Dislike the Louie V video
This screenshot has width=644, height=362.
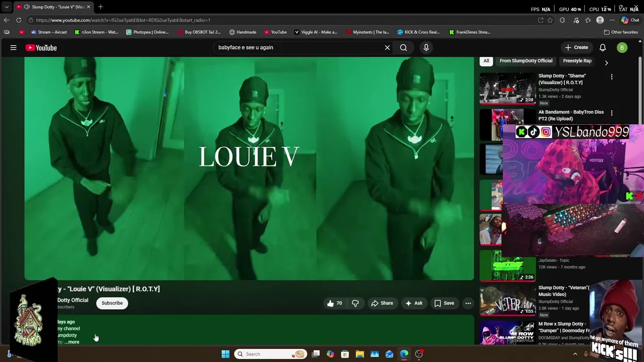tap(355, 303)
